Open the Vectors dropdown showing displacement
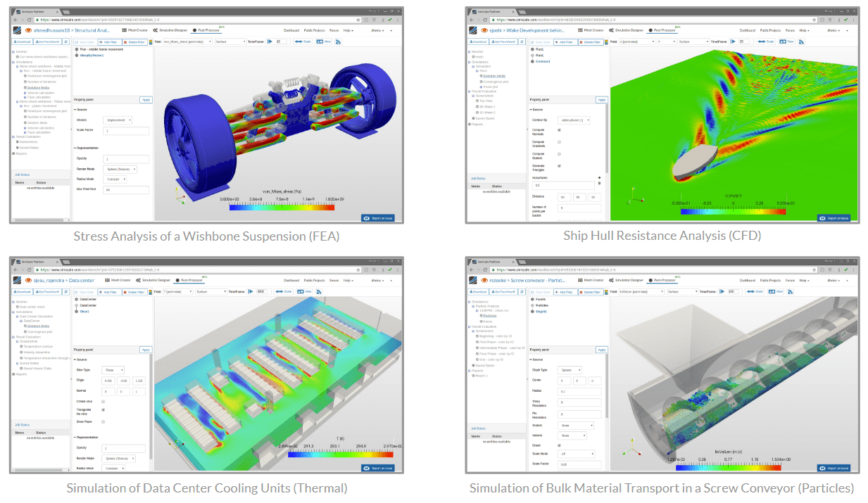 click(119, 120)
